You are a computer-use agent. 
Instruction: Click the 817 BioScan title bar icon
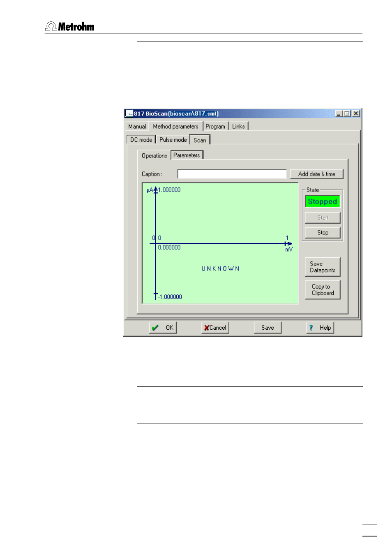(129, 113)
